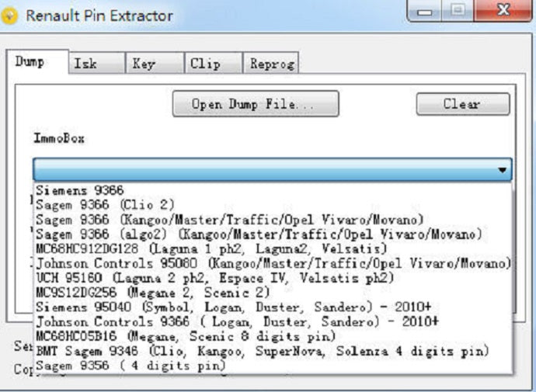Click the Renault Pin Extractor title bar icon
Image resolution: width=536 pixels, height=392 pixels.
10,16
